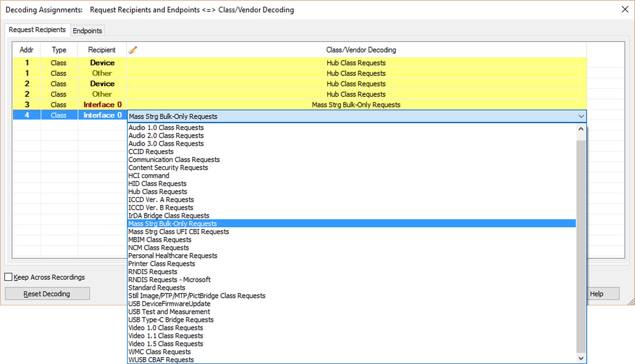Pick Still Image/PTP/MTP/PictBridge Class Requests

(x=352, y=296)
